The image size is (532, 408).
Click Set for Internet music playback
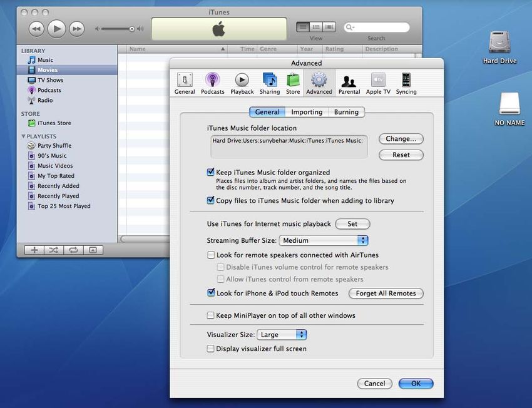352,224
